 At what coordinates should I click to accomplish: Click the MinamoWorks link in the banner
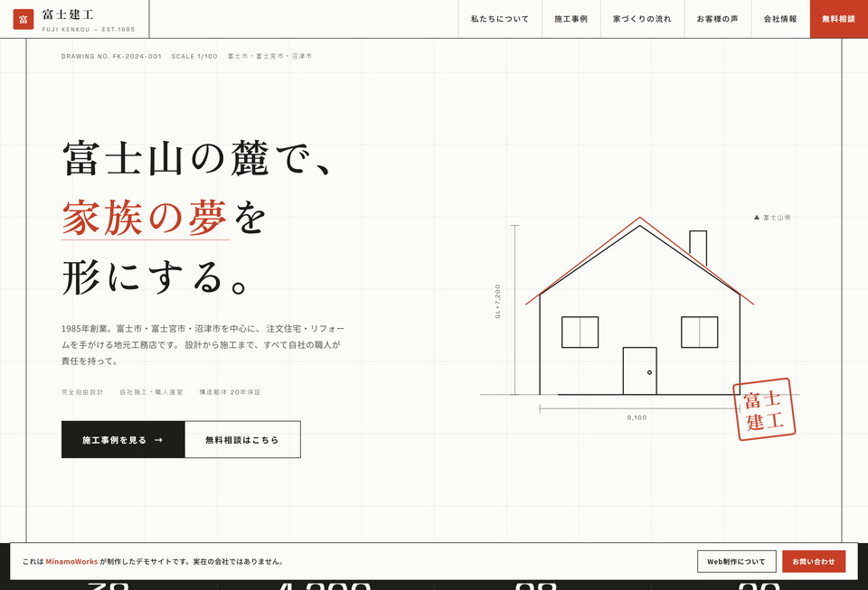click(x=71, y=561)
